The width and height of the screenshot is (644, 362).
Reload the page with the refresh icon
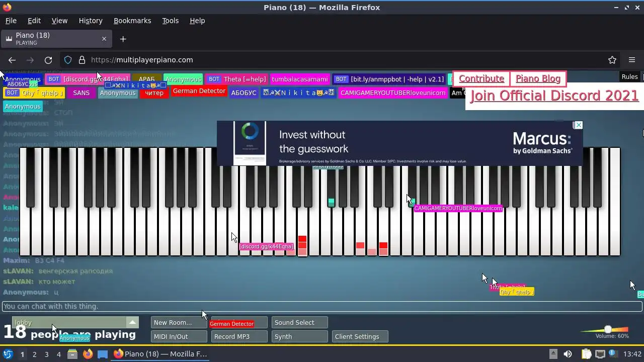48,60
